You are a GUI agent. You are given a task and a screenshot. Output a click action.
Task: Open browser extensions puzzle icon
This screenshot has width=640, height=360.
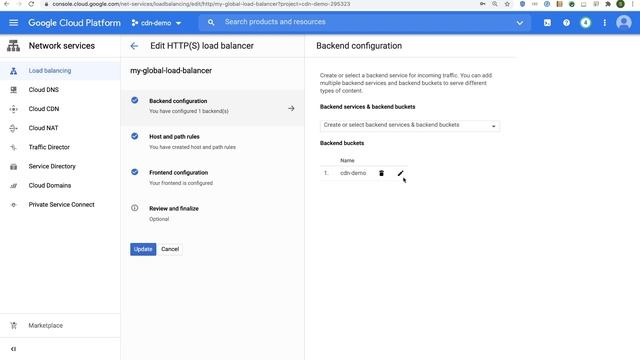(608, 4)
